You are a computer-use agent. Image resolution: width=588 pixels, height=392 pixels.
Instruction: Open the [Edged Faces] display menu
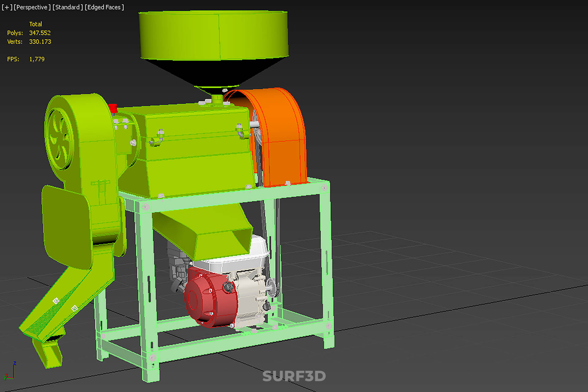[104, 7]
